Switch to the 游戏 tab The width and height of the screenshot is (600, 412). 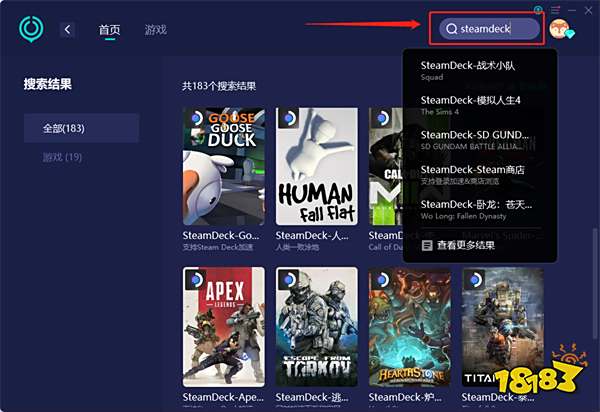tap(156, 29)
